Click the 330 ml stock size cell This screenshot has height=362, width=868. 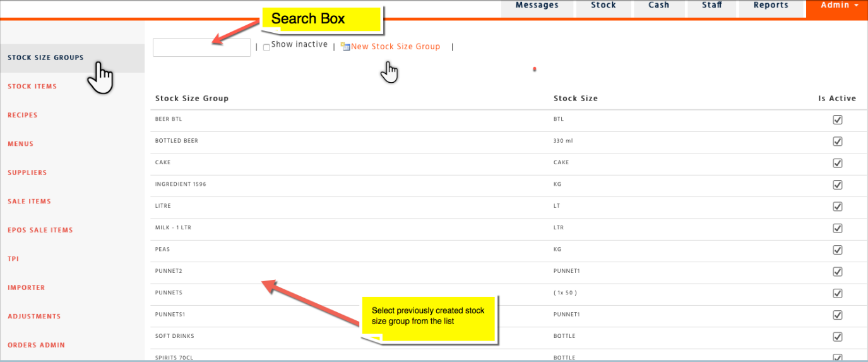point(562,141)
